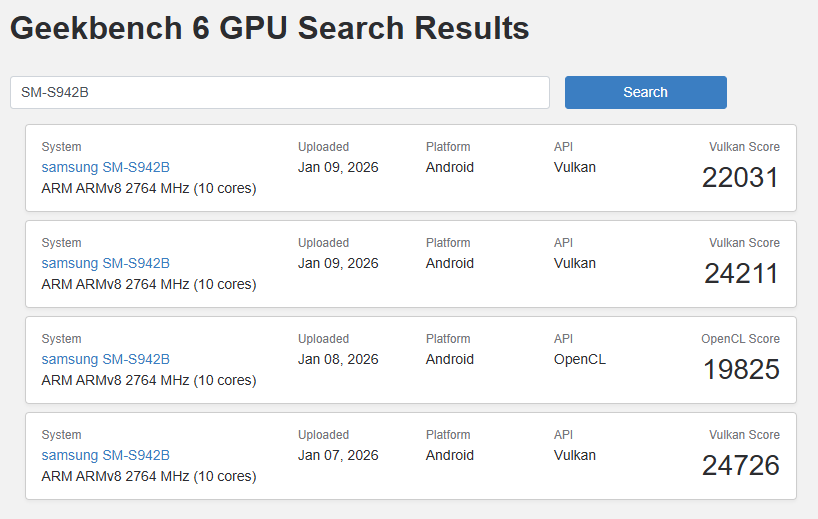Click the CPU description in the 24726 result
Image resolution: width=818 pixels, height=519 pixels.
148,476
